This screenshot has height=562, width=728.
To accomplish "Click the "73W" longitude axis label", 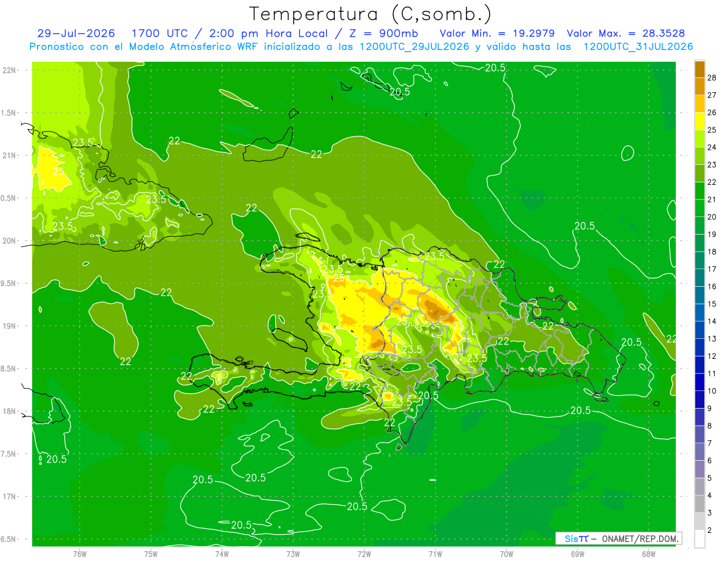I will click(x=293, y=554).
